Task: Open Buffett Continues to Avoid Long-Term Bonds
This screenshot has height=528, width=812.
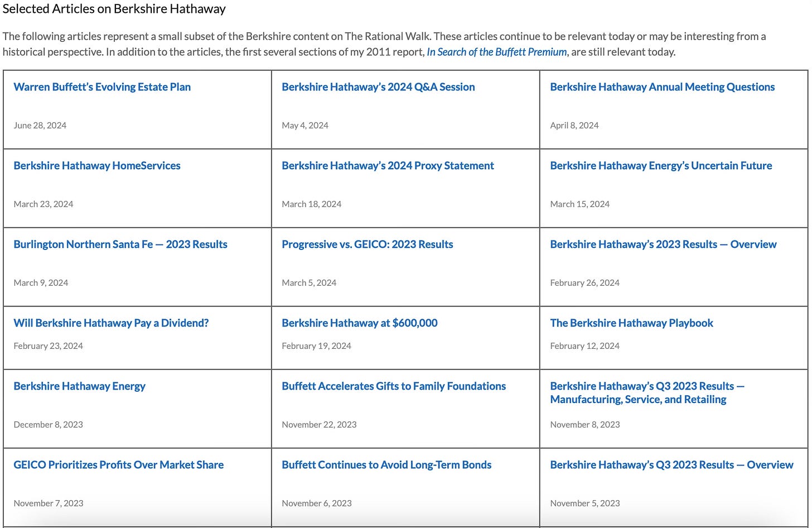Action: pos(386,465)
